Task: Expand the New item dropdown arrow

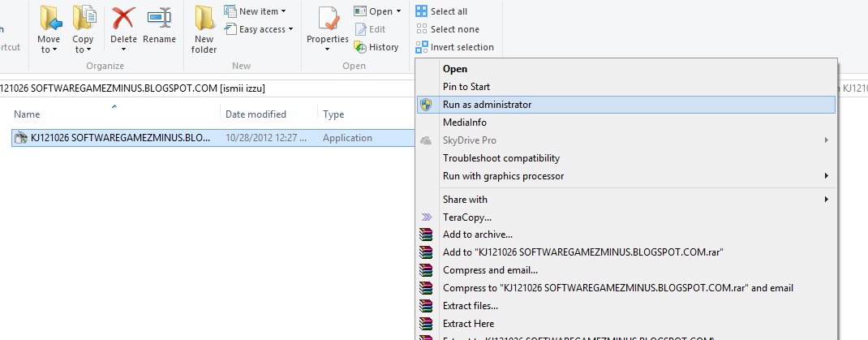Action: click(283, 11)
